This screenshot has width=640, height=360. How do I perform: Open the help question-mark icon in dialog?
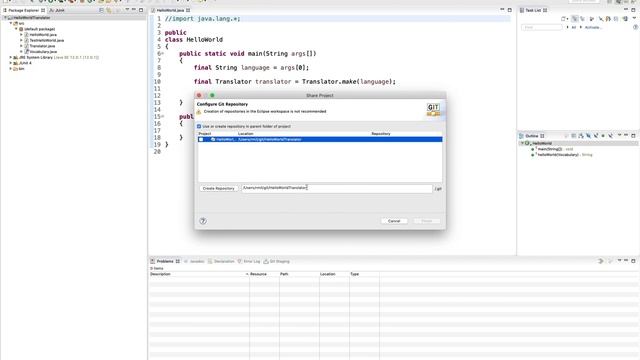click(203, 221)
